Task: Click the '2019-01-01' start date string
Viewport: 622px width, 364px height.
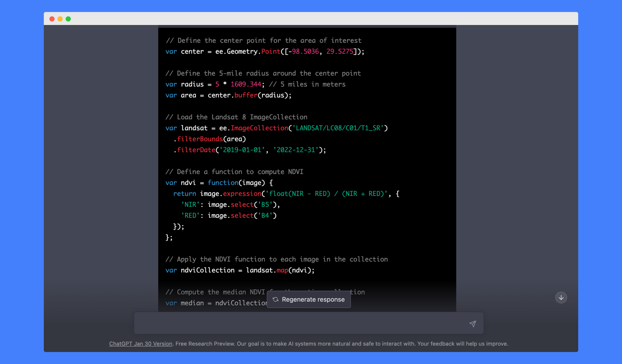Action: pyautogui.click(x=242, y=150)
